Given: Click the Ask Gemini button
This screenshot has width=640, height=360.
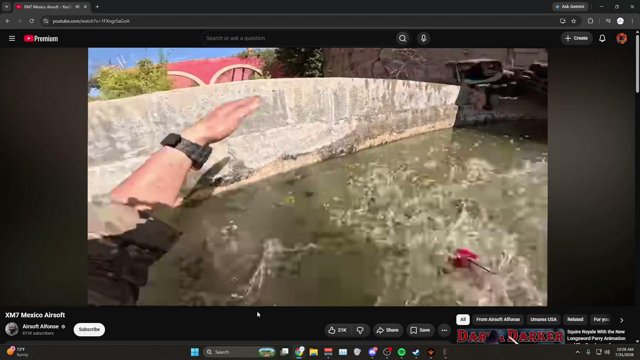Looking at the screenshot, I should click(x=570, y=7).
